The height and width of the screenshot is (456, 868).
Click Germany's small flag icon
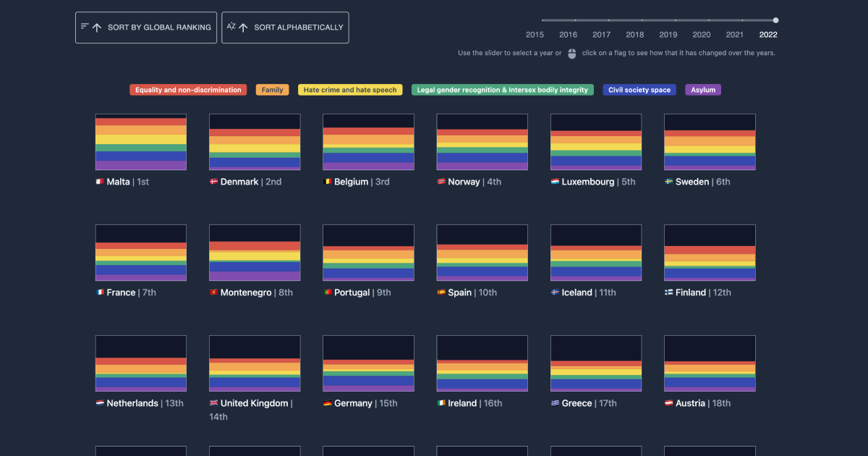pyautogui.click(x=327, y=403)
